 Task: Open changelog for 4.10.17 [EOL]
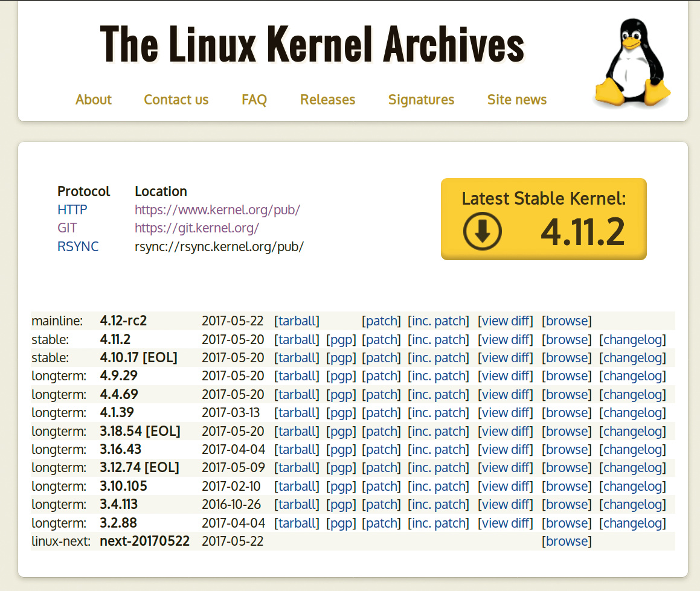coord(632,358)
